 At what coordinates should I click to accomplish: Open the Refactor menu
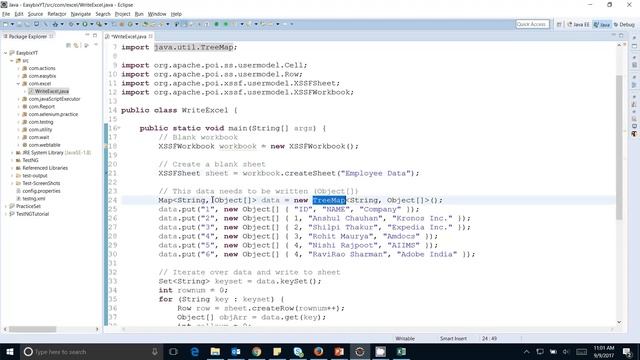(x=57, y=14)
